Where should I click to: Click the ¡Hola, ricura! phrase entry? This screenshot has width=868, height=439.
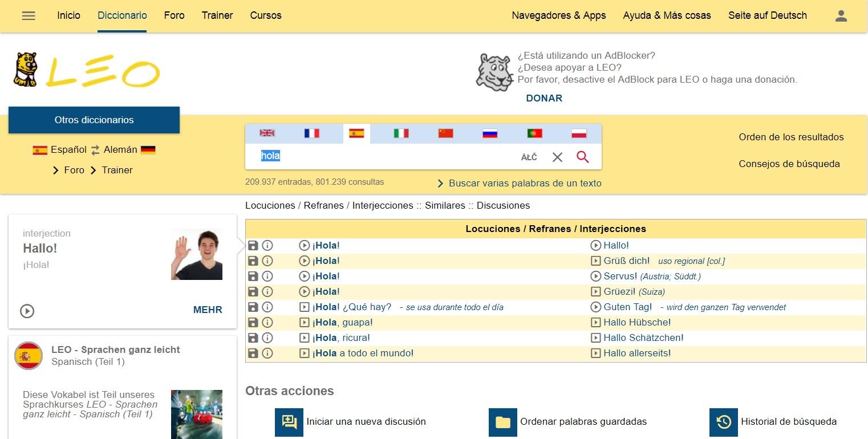click(x=341, y=338)
